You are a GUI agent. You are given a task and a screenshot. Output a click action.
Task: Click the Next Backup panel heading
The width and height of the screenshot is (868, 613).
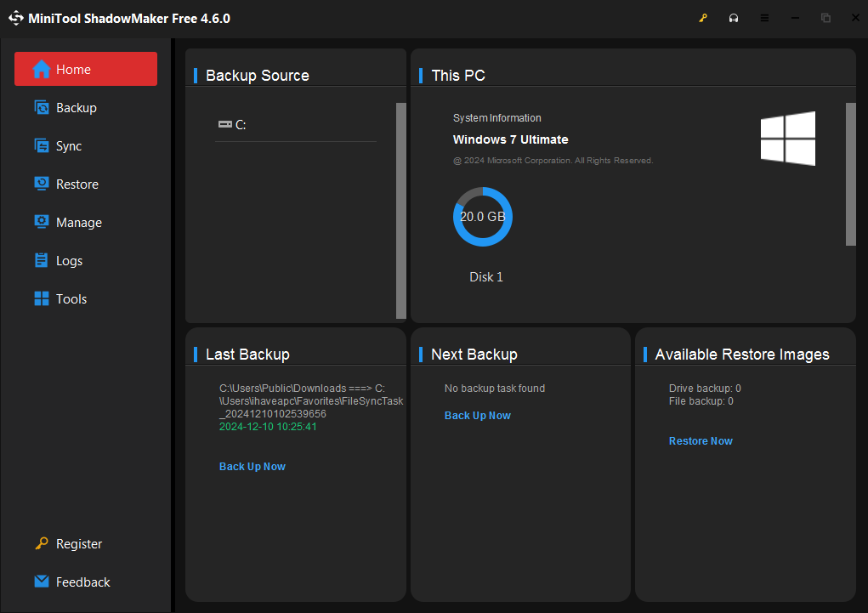coord(474,355)
